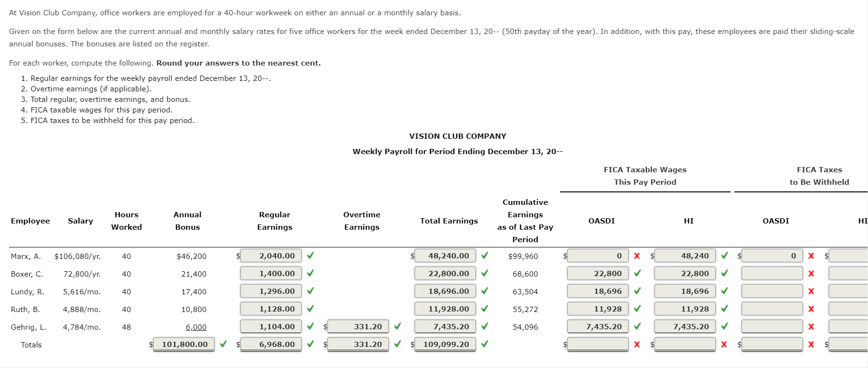The height and width of the screenshot is (368, 868).
Task: Click green check beside Marx total earnings
Action: tap(485, 255)
